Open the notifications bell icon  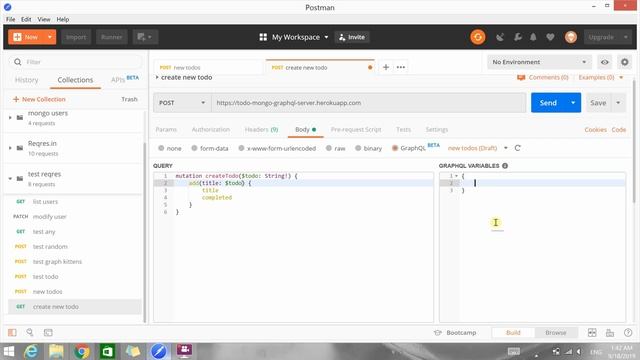(533, 37)
